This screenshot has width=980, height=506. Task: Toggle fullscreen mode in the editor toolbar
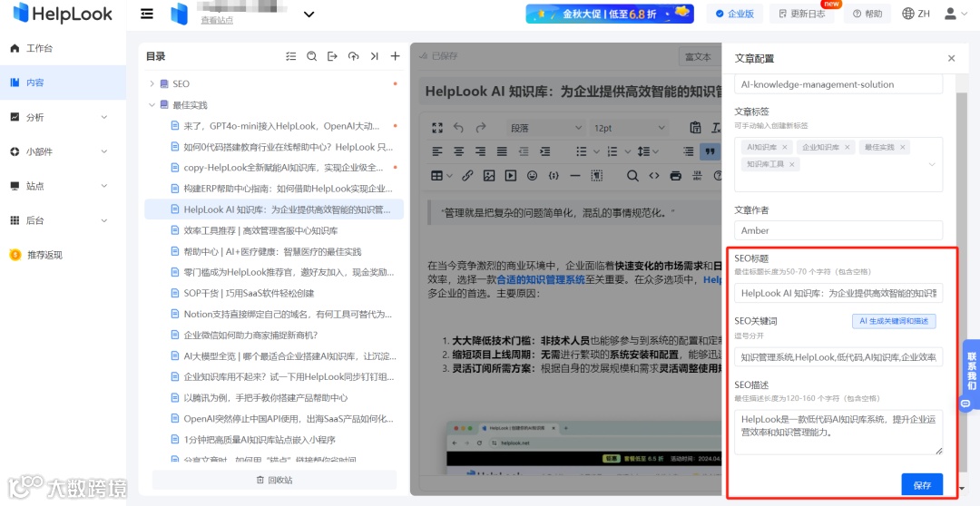pyautogui.click(x=437, y=128)
